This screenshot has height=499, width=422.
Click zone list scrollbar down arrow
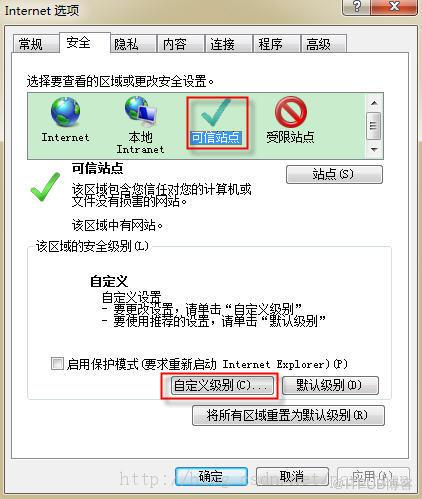(374, 149)
